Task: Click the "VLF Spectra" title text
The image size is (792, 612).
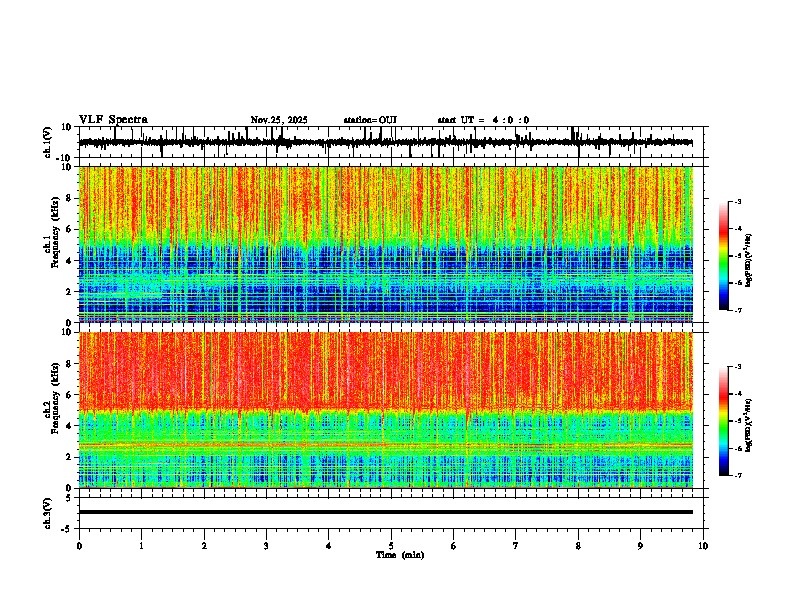Action: pyautogui.click(x=113, y=120)
